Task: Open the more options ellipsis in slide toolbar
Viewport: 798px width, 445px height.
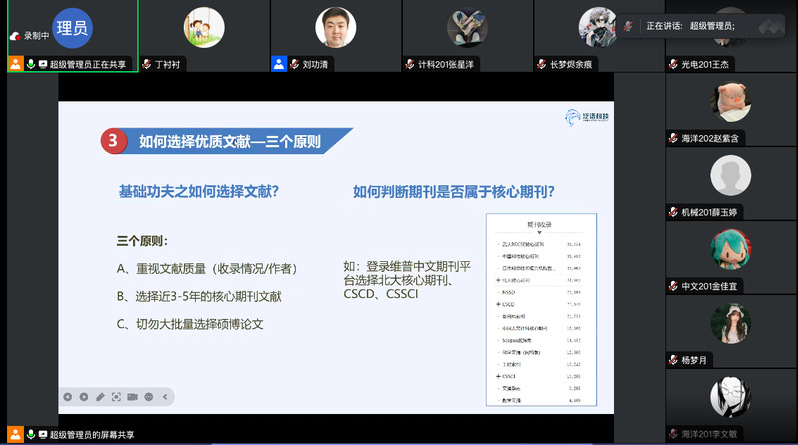Action: click(x=149, y=397)
